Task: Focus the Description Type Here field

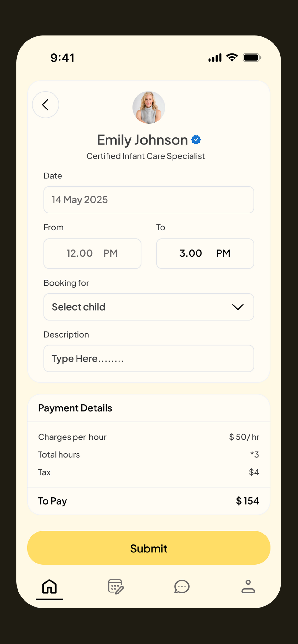Action: click(149, 358)
